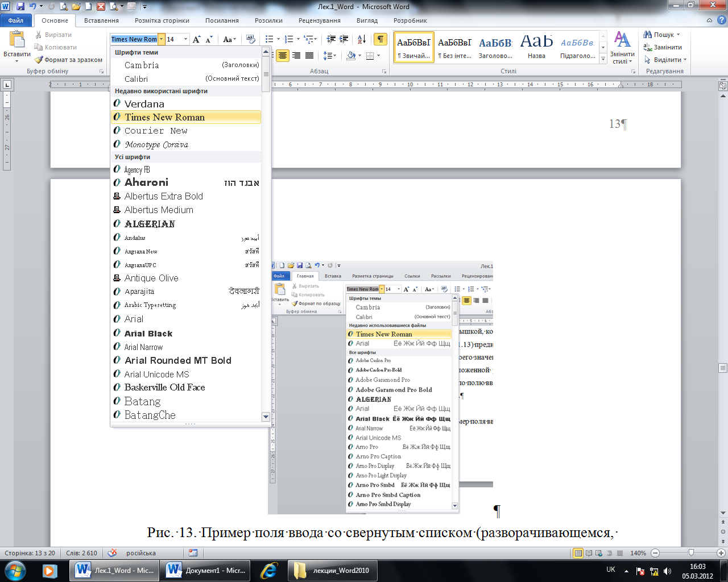The width and height of the screenshot is (728, 582).
Task: Collapse the font name dropdown arrow
Action: 162,39
